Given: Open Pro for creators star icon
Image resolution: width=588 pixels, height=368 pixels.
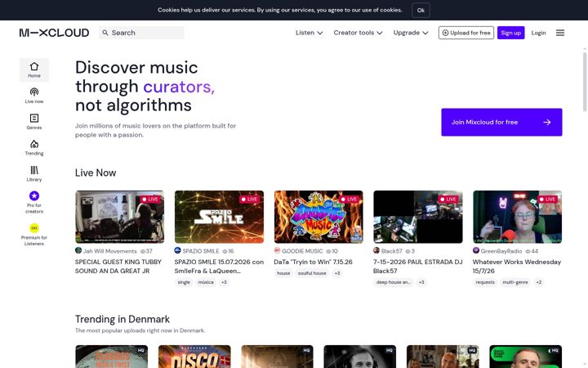Looking at the screenshot, I should (34, 195).
